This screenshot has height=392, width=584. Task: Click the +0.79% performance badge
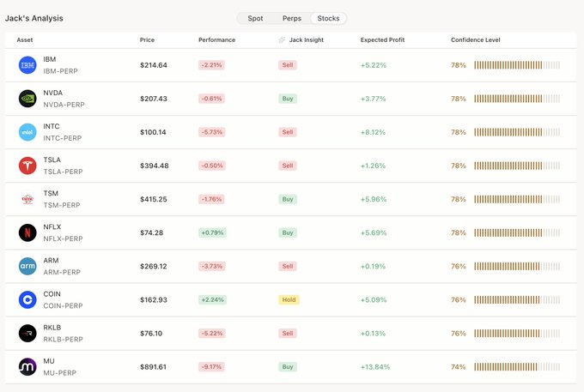pos(212,232)
